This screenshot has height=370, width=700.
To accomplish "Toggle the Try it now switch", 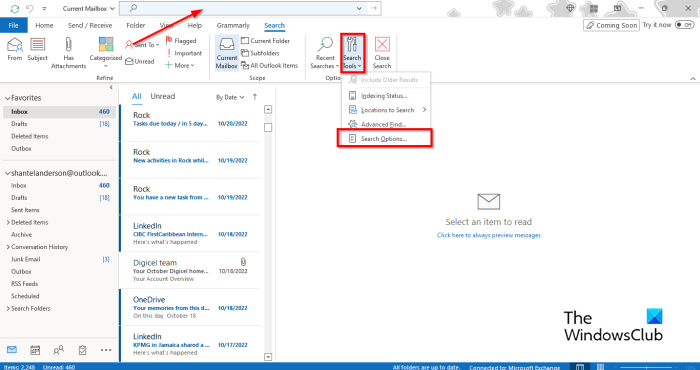I will pos(684,25).
